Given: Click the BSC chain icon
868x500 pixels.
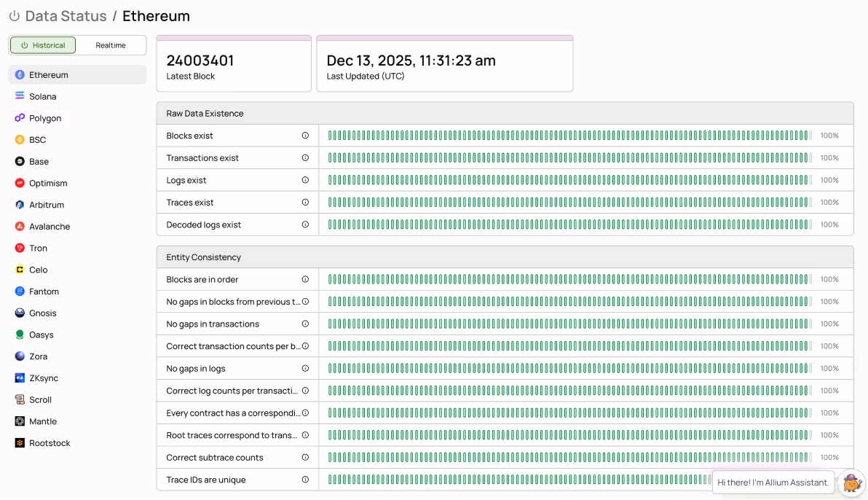Looking at the screenshot, I should tap(20, 140).
